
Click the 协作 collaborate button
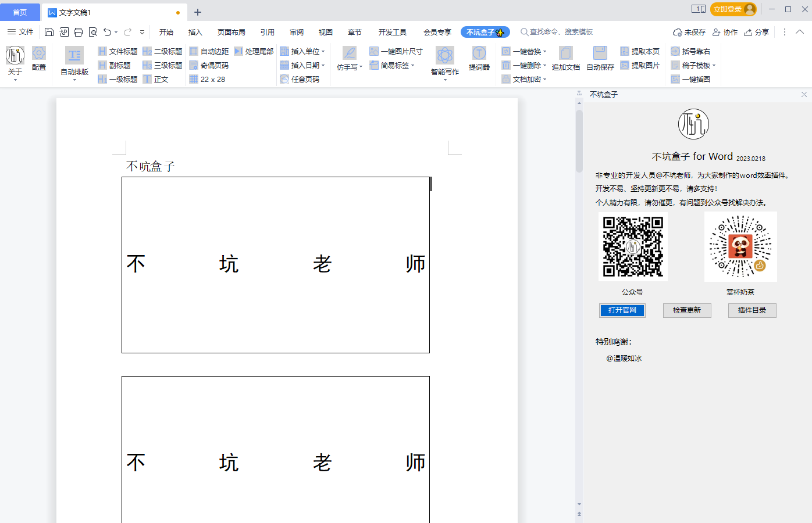pos(725,32)
